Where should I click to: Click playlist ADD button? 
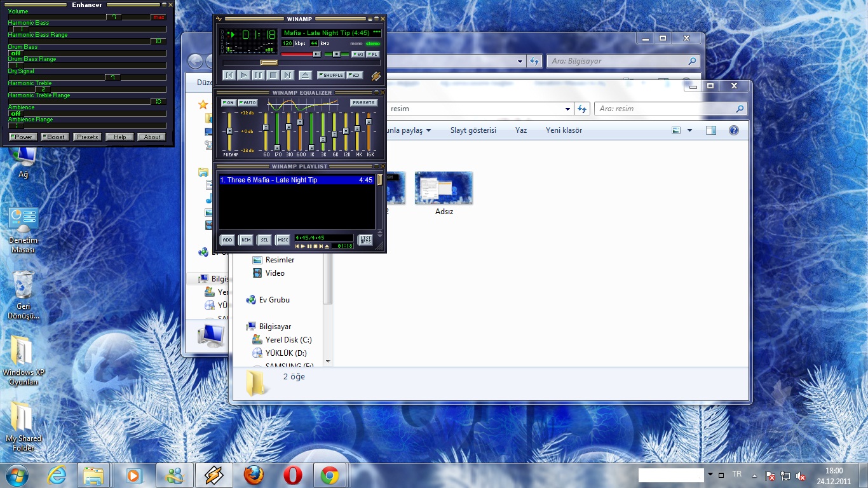[227, 240]
